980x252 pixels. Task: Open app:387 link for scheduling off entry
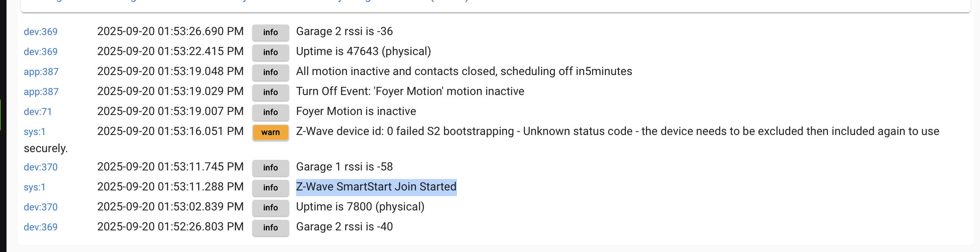pos(41,72)
